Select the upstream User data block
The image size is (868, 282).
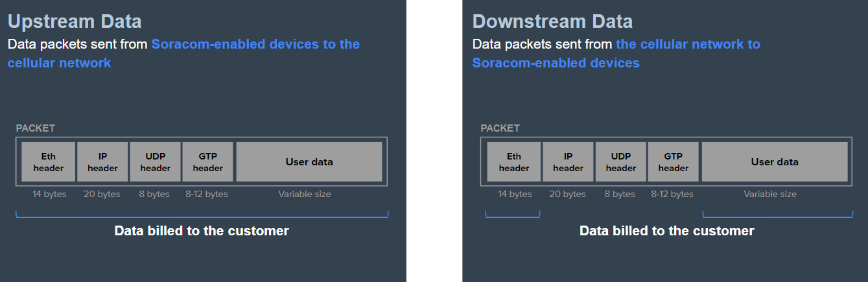(309, 162)
